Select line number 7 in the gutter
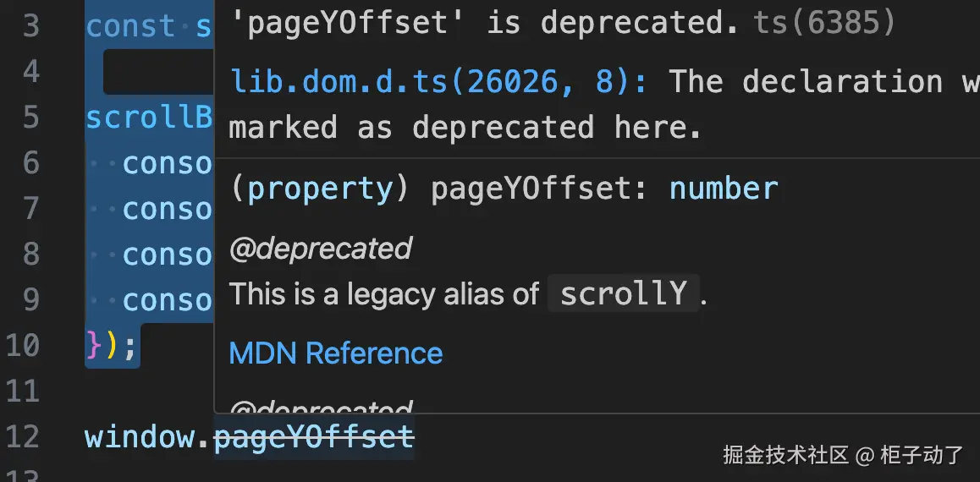 tap(30, 209)
